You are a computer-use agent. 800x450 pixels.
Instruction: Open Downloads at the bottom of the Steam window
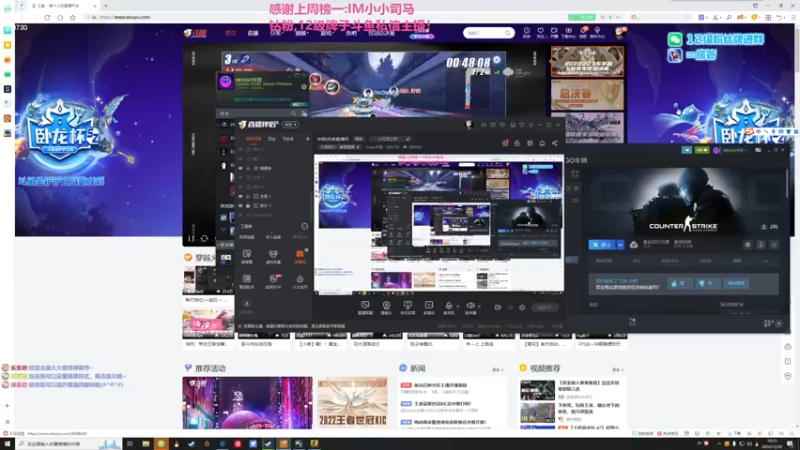(632, 321)
